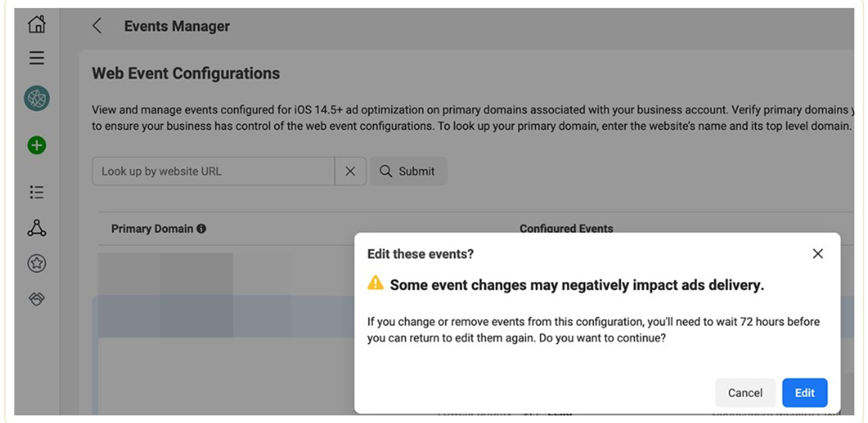The width and height of the screenshot is (868, 423).
Task: Click the Events Manager page title
Action: tap(177, 26)
